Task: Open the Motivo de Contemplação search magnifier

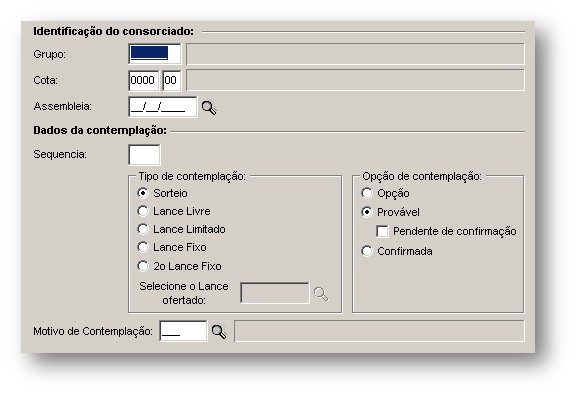Action: (219, 332)
